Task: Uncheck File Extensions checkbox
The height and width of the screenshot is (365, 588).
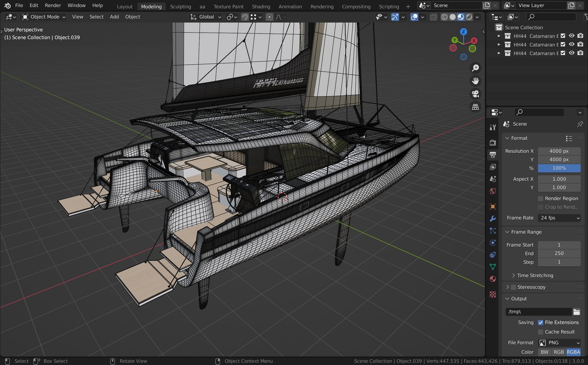Action: point(540,323)
